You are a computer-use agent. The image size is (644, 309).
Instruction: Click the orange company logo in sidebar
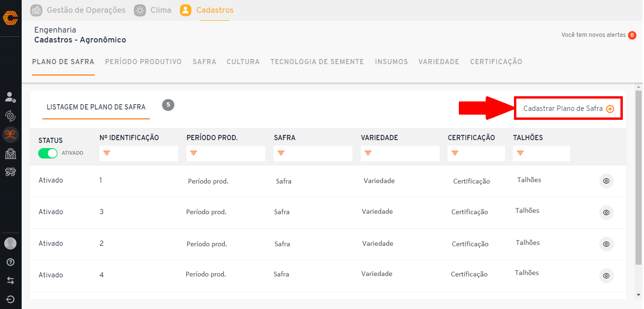click(x=10, y=18)
